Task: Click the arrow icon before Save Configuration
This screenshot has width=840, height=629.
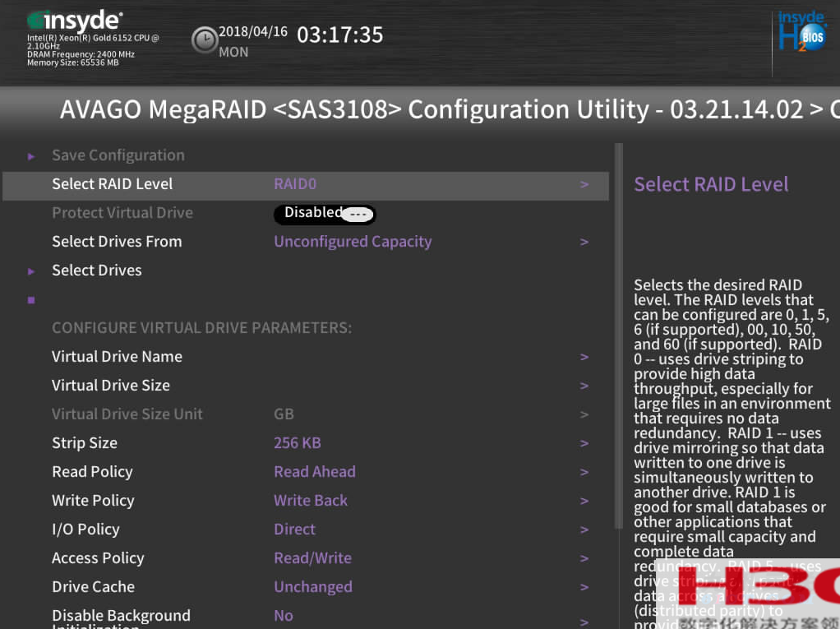Action: [x=31, y=156]
